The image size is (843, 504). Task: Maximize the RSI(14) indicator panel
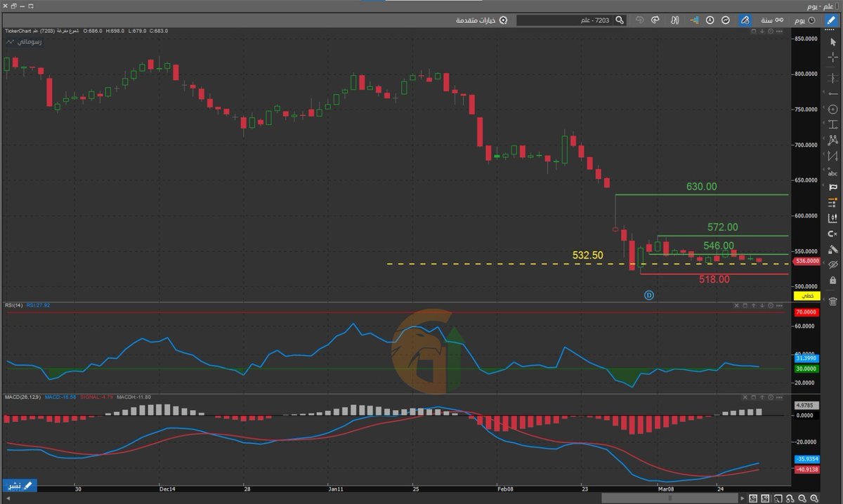[745, 306]
